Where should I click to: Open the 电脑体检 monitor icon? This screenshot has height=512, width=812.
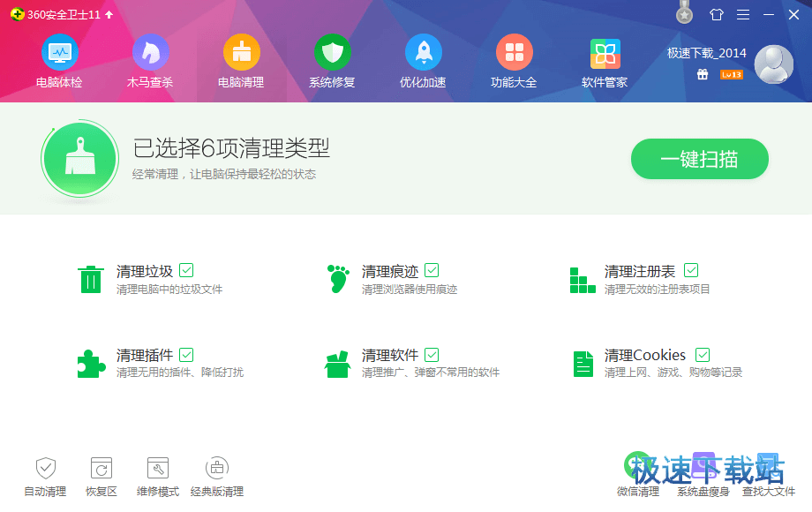59,52
